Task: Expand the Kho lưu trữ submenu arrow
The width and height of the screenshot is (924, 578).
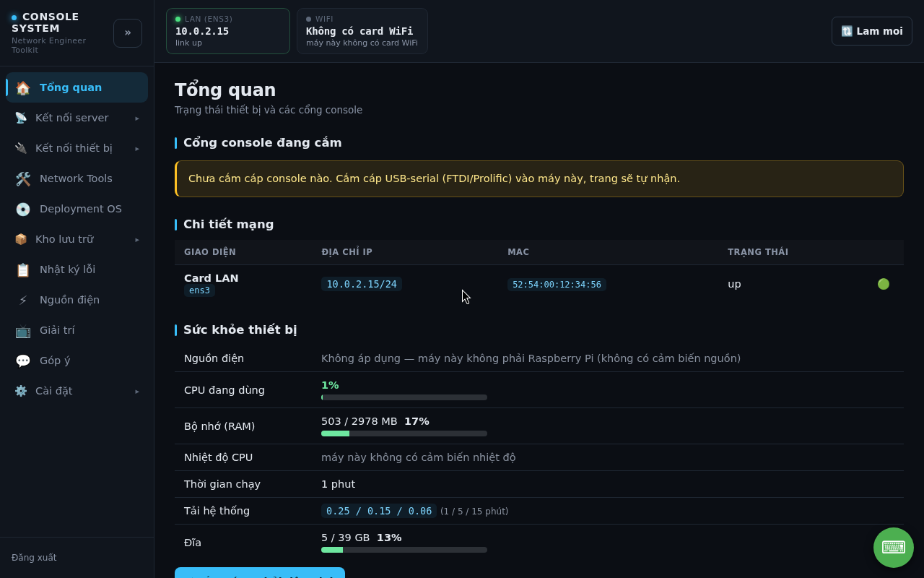Action: [137, 240]
